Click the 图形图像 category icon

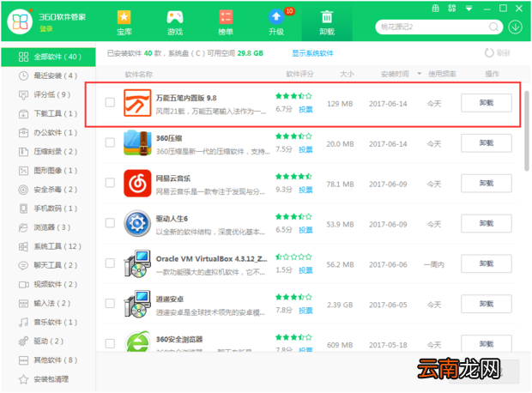23,171
